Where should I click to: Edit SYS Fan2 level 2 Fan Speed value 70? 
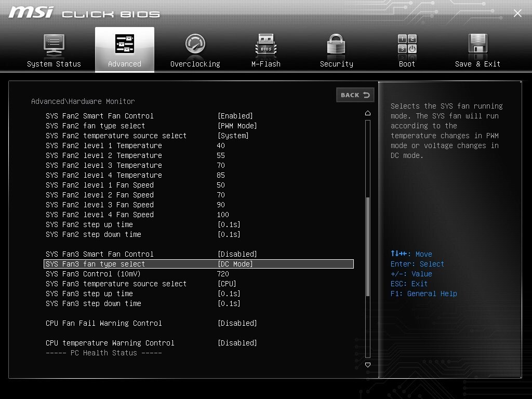pyautogui.click(x=221, y=195)
